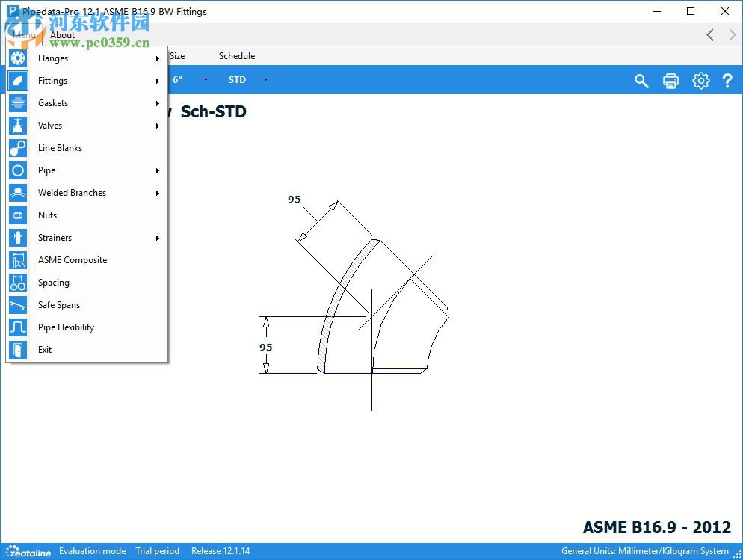Click Evaluation mode status text
Image resolution: width=743 pixels, height=560 pixels.
[93, 551]
